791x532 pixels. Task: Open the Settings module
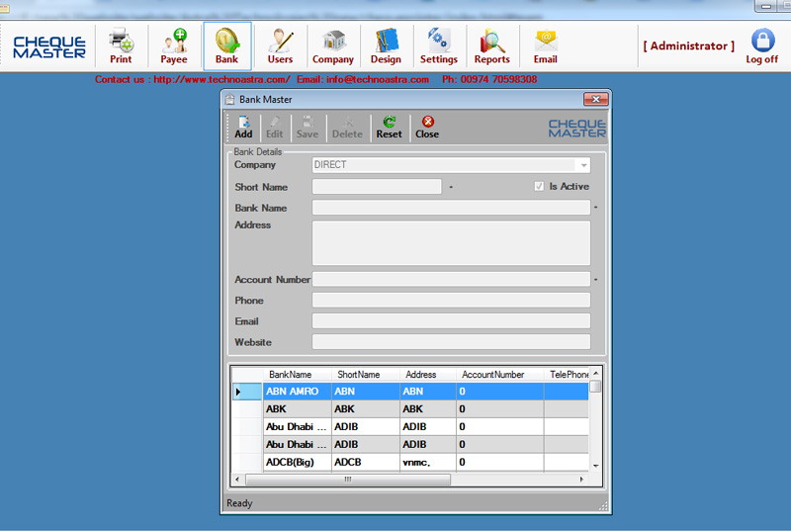click(x=439, y=45)
